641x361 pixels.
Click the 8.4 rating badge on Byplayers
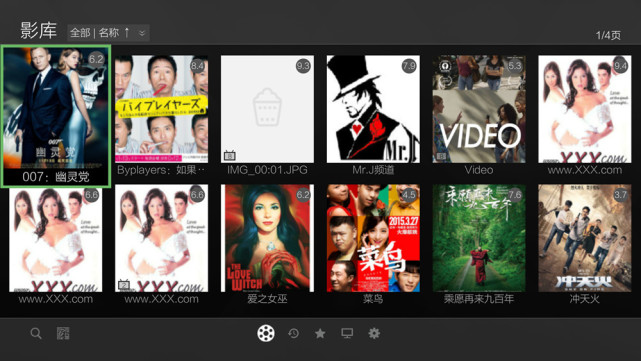[x=197, y=66]
